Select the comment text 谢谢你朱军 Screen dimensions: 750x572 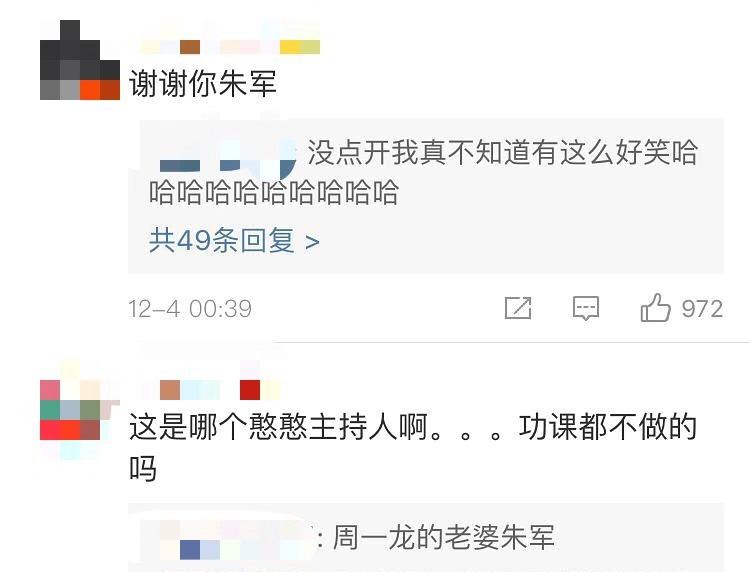(203, 84)
